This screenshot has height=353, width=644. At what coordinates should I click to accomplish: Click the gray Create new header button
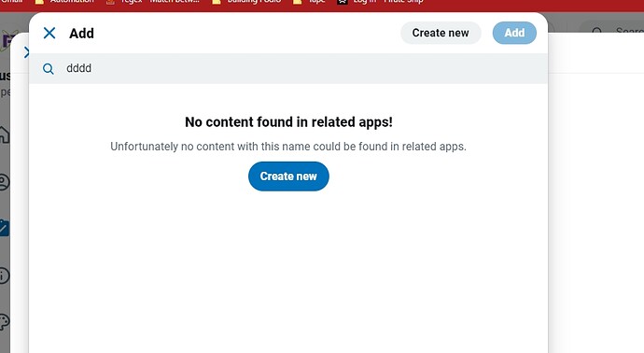coord(441,33)
